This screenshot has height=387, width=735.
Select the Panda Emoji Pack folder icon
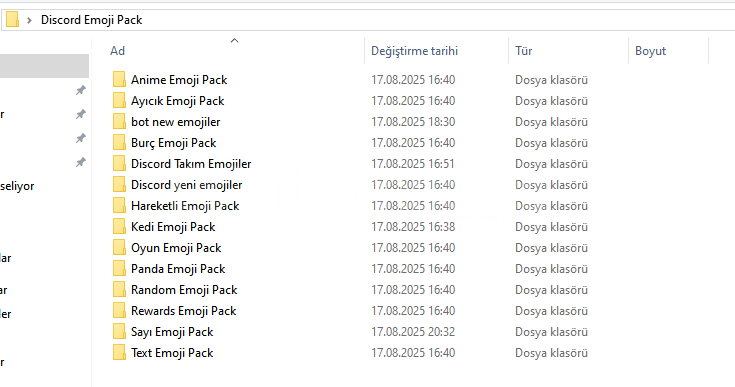click(x=119, y=268)
